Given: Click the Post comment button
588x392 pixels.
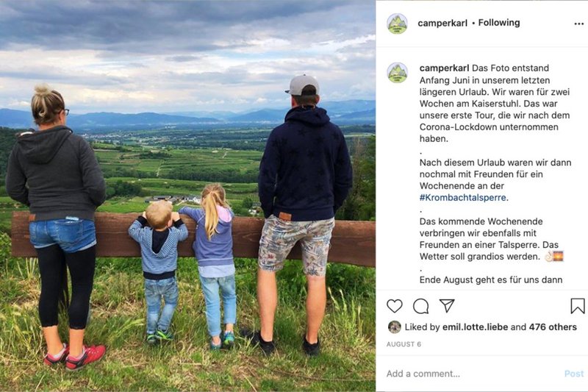Looking at the screenshot, I should 574,374.
